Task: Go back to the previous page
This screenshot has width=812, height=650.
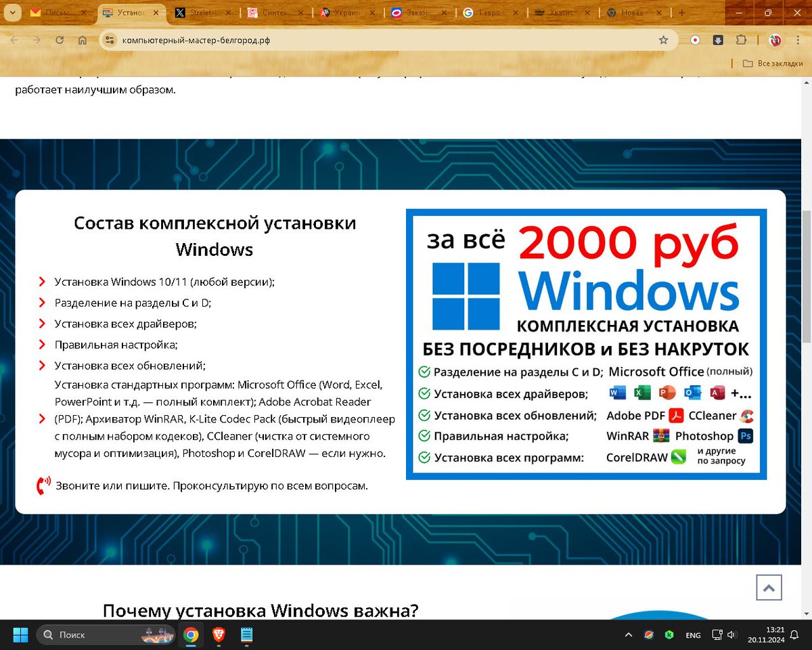Action: [x=14, y=40]
